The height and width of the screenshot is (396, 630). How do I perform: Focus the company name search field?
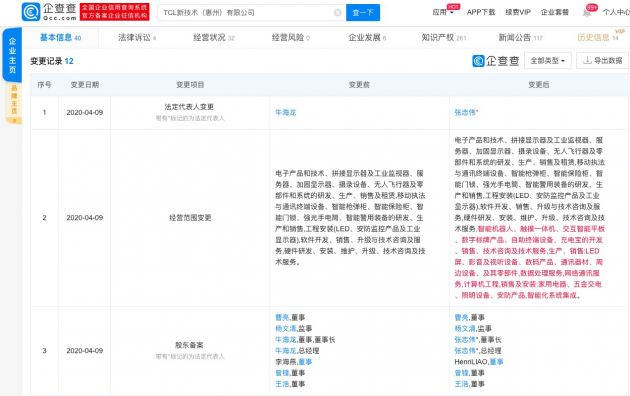click(x=247, y=13)
